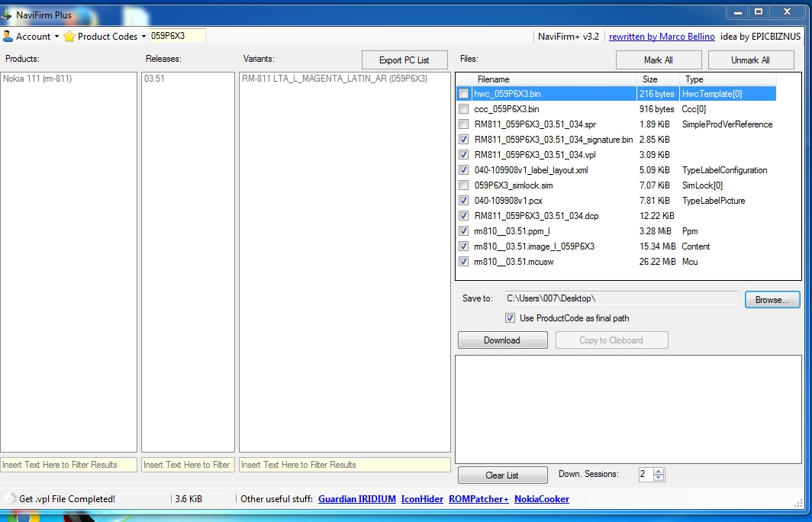The height and width of the screenshot is (522, 812).
Task: Uncheck the RM811_059P6X3_03.51_034.vpl checkbox
Action: coord(463,155)
